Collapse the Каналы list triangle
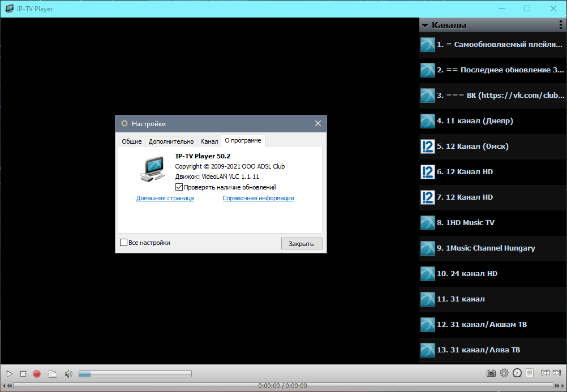Viewport: 567px width, 392px height. (426, 25)
